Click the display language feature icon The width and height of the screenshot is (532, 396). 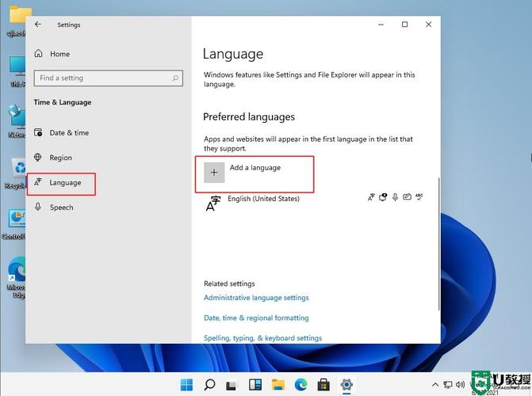tap(371, 197)
